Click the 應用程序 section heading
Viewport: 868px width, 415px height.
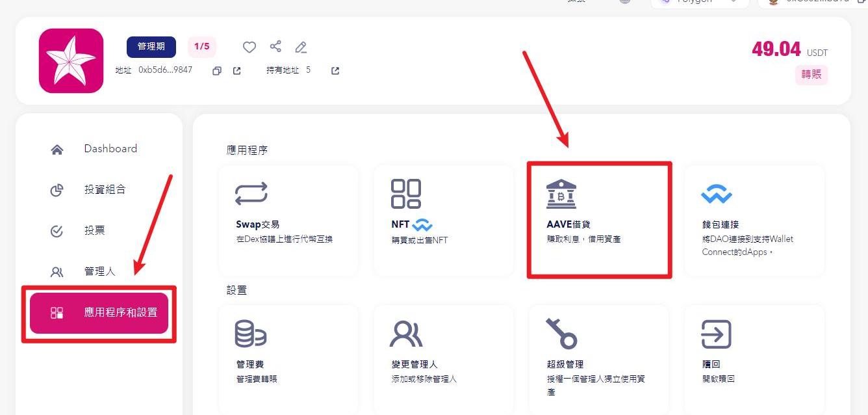[x=247, y=150]
